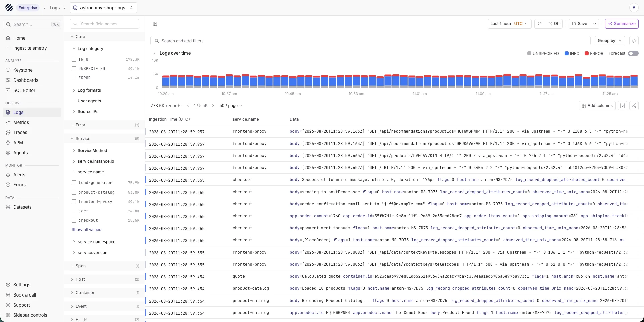
Task: Open Datasets in the sidebar
Action: 32,207
